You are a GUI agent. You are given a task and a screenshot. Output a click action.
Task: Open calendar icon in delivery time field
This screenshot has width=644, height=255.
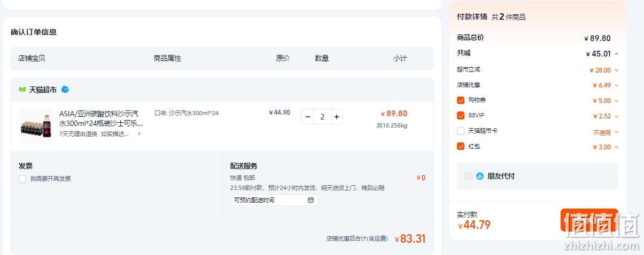[x=311, y=200]
